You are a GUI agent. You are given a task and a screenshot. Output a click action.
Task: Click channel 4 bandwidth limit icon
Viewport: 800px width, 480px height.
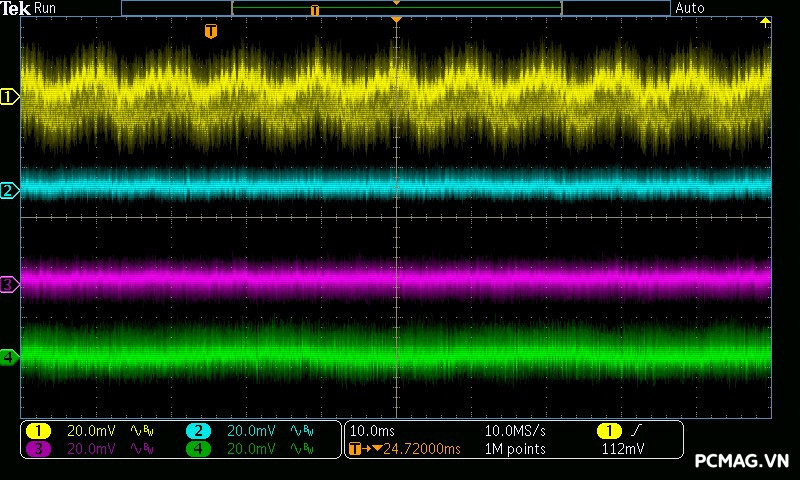coord(300,449)
